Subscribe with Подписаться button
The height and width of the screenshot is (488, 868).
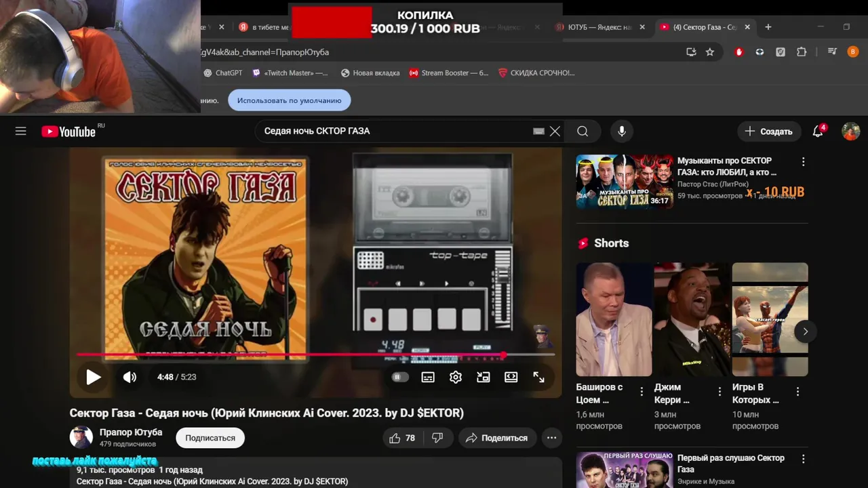pos(210,438)
